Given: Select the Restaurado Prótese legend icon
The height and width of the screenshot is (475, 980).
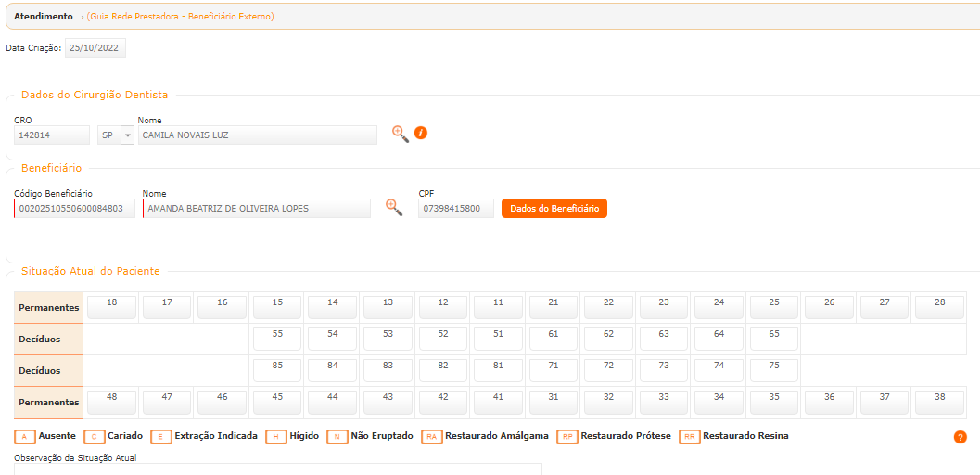Looking at the screenshot, I should 566,436.
